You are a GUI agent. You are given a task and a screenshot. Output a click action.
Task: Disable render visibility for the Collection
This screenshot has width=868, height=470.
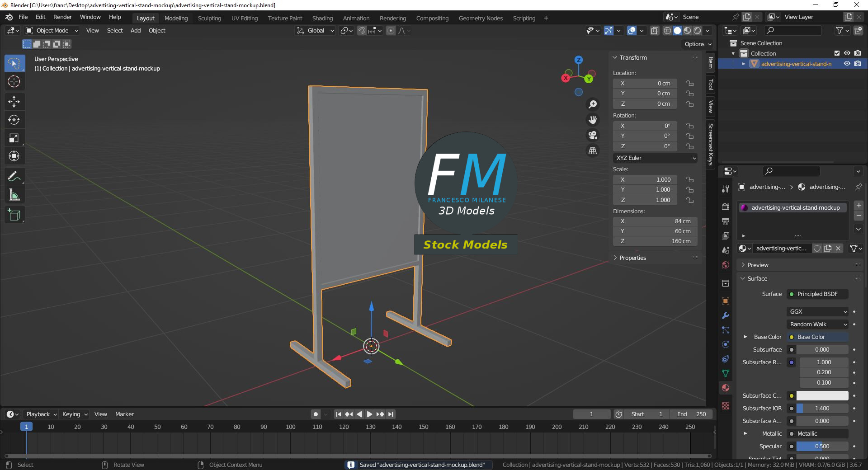click(858, 53)
